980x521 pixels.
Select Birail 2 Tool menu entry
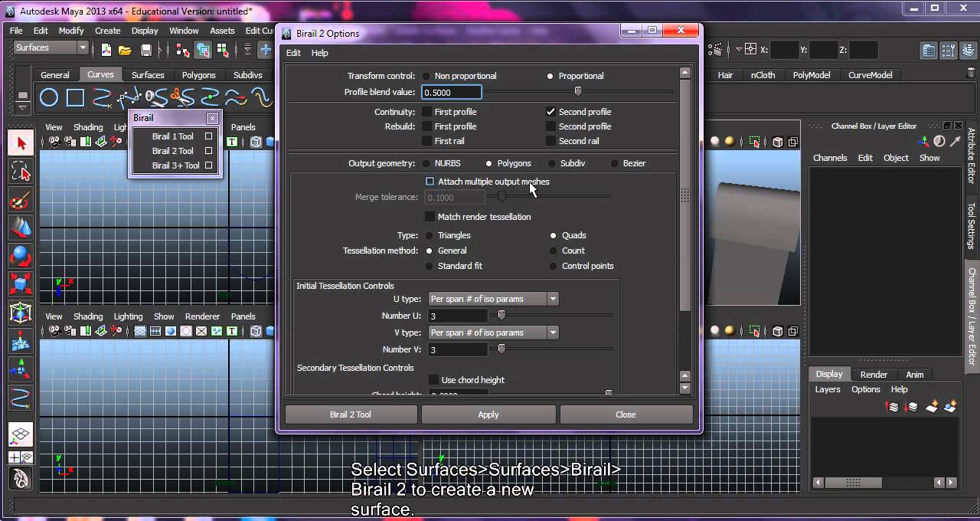(173, 151)
